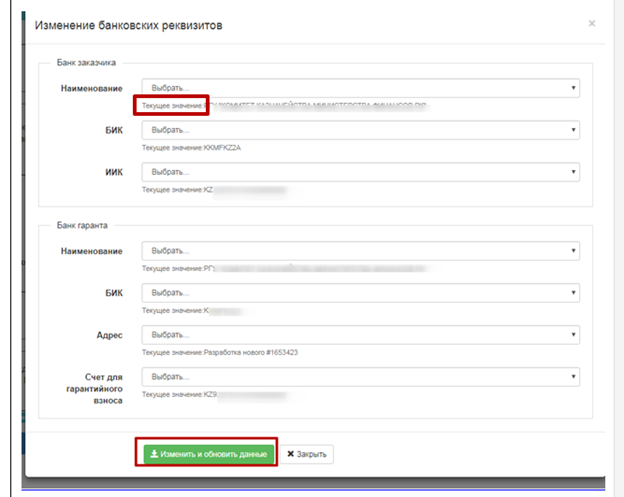The height and width of the screenshot is (497, 624).
Task: Open Наименование dropdown under Банк гаранта
Action: point(360,251)
